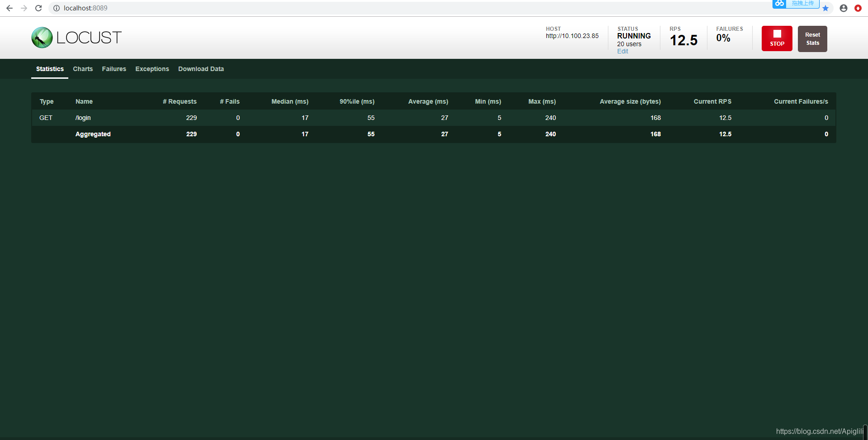Click 229 requests in /login row
Screen dimensions: 868x440
(x=191, y=118)
